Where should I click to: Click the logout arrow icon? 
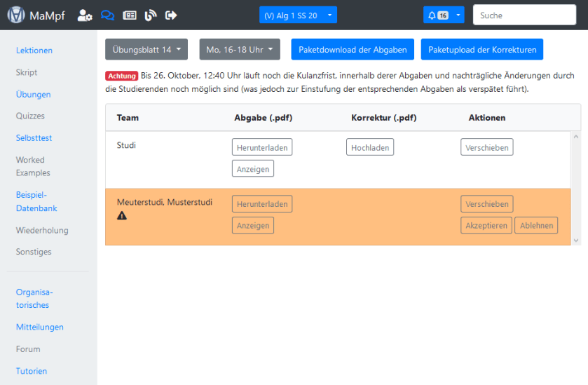coord(171,15)
